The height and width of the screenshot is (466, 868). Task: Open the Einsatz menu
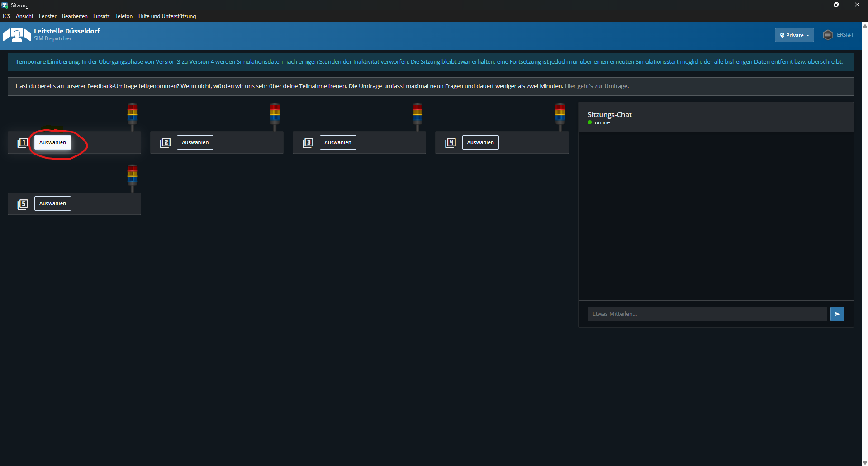click(x=101, y=16)
